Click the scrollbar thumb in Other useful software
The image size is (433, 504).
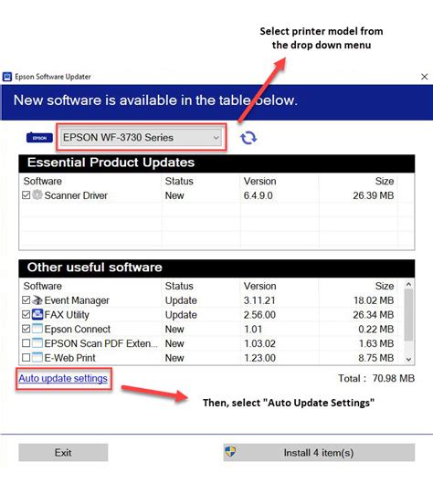(408, 314)
